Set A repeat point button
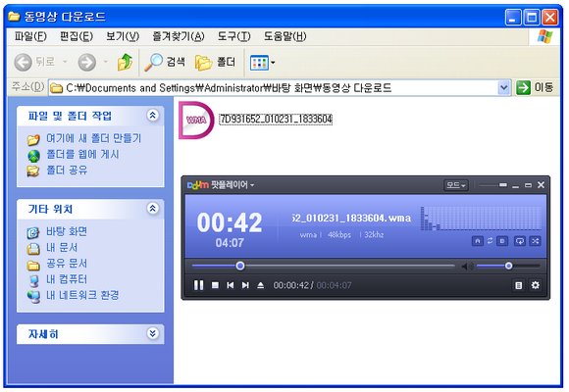569x392 pixels. (x=477, y=241)
